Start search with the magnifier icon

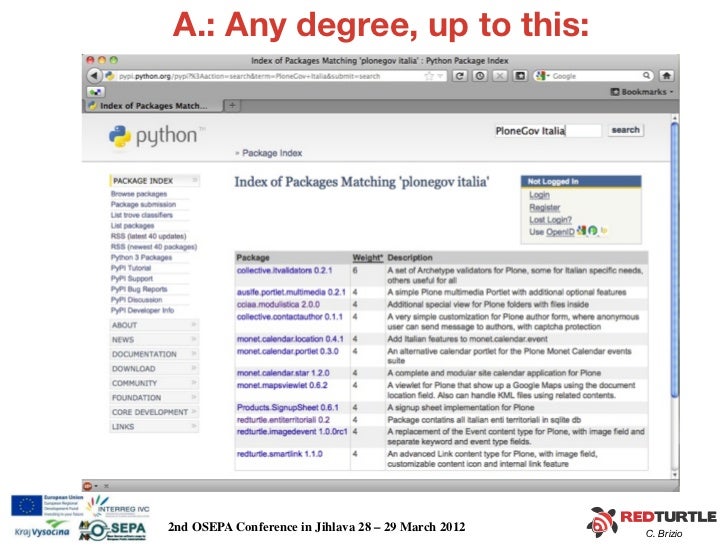click(x=646, y=76)
